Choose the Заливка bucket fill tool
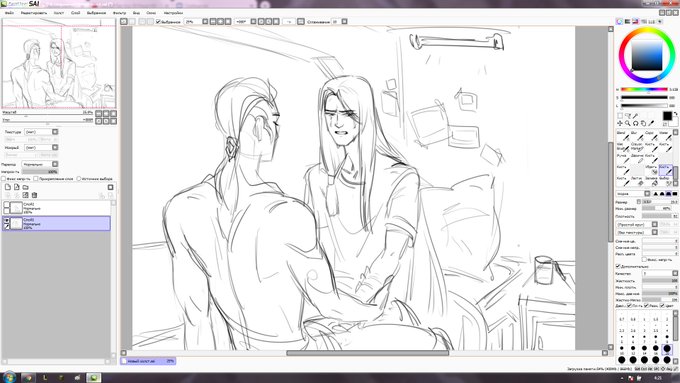Image resolution: width=680 pixels, height=383 pixels. [x=651, y=181]
